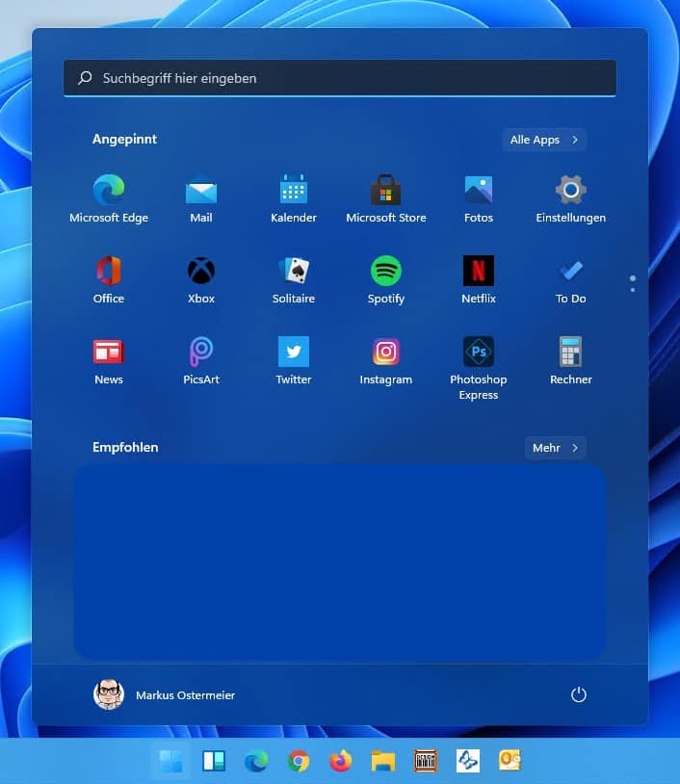This screenshot has width=680, height=784.
Task: Launch the Mail app
Action: click(201, 191)
